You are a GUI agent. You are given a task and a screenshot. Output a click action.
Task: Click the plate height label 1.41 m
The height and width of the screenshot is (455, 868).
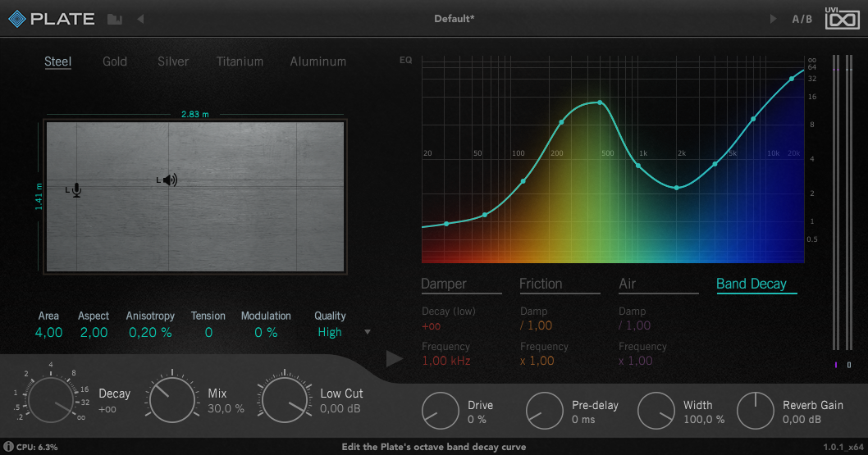point(39,196)
